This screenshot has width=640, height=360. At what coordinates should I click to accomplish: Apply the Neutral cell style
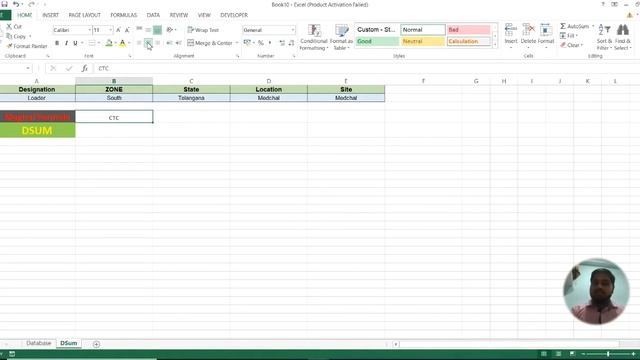coord(422,41)
